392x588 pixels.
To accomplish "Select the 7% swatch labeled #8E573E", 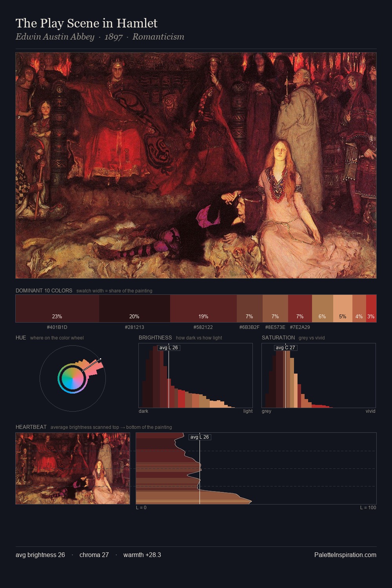I will click(x=275, y=309).
